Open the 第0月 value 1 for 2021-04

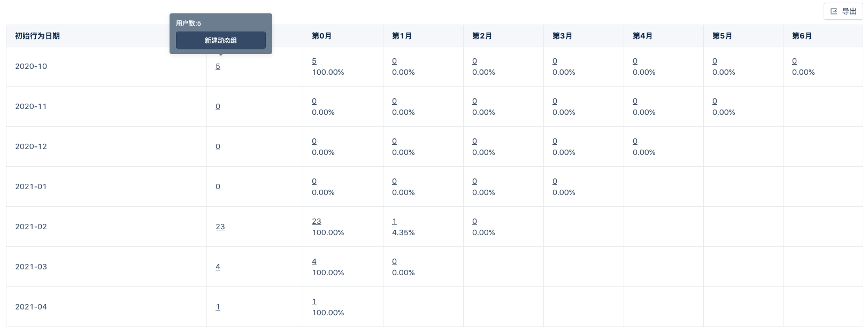tap(314, 301)
